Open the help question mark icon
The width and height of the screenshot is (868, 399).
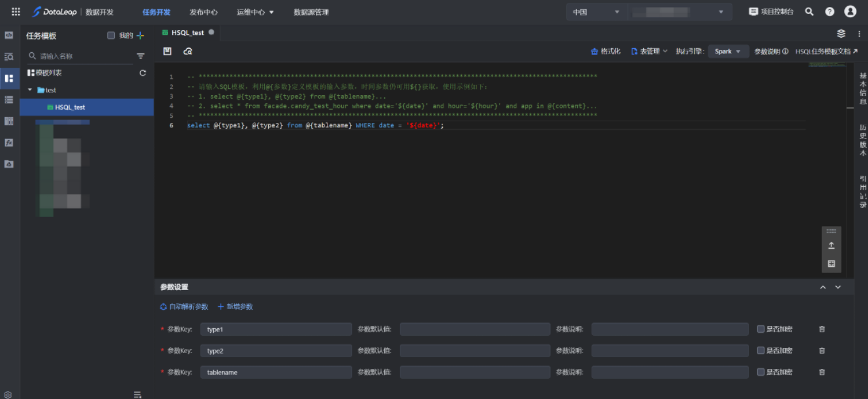pos(830,12)
